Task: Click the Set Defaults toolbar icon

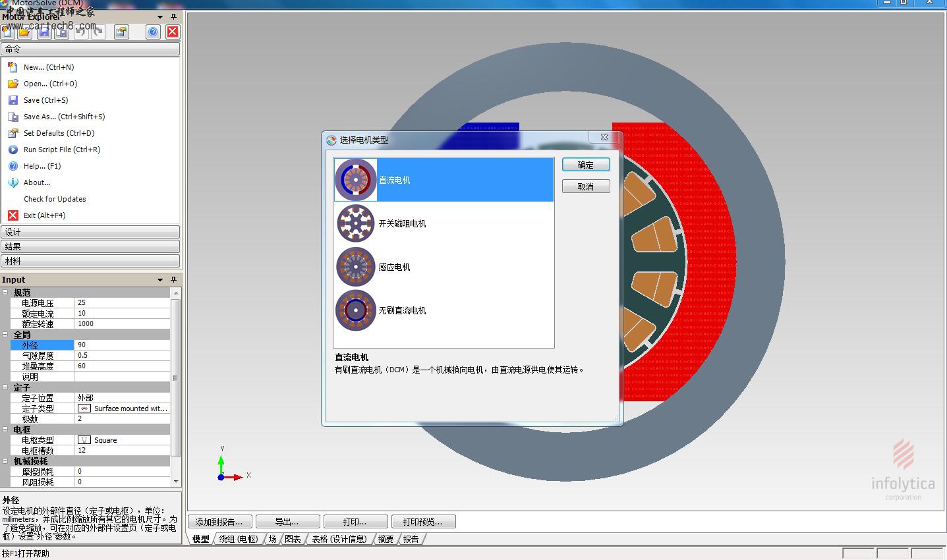Action: pyautogui.click(x=121, y=31)
